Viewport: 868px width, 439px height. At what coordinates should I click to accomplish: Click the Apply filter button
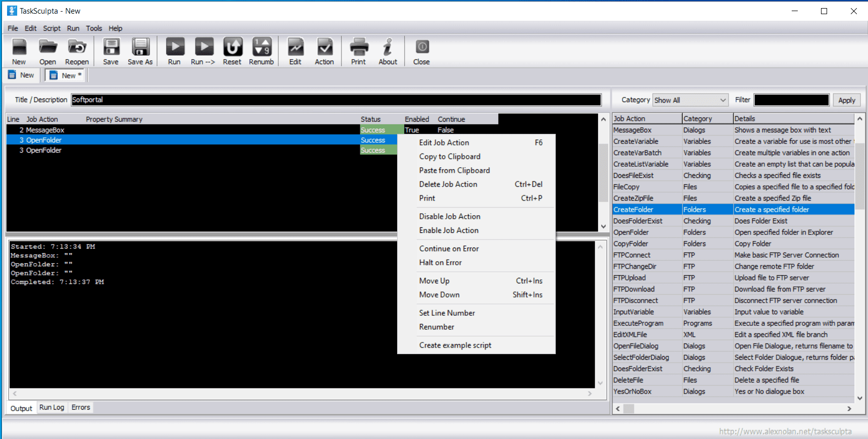[x=847, y=100]
